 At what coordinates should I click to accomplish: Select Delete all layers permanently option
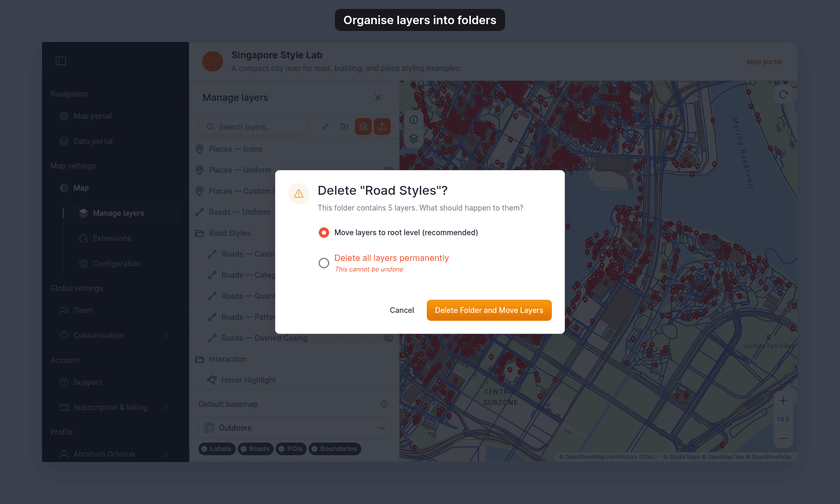pyautogui.click(x=324, y=263)
